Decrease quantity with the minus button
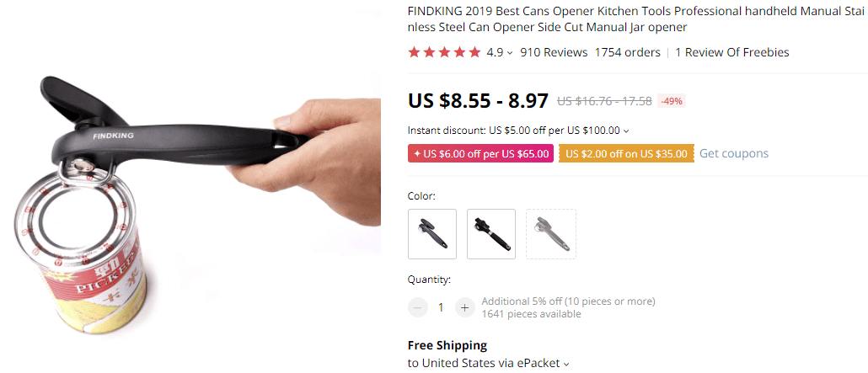 (418, 307)
